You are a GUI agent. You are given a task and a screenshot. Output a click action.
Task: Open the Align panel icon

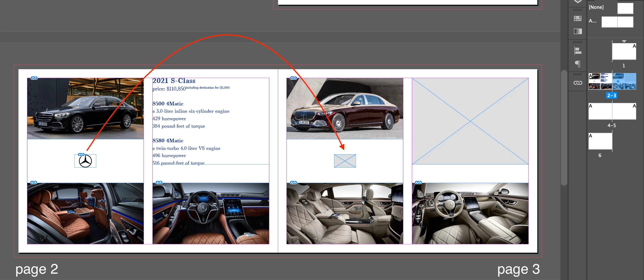click(x=577, y=51)
